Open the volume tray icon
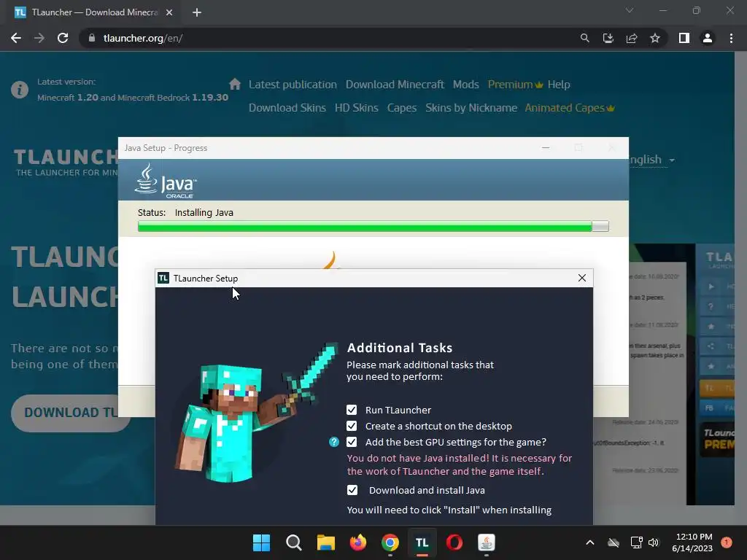Screen dimensions: 747x560 654,542
